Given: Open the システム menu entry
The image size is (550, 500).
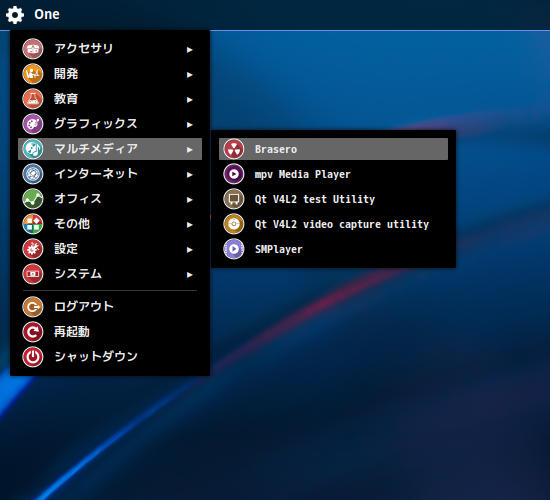Looking at the screenshot, I should click(110, 274).
